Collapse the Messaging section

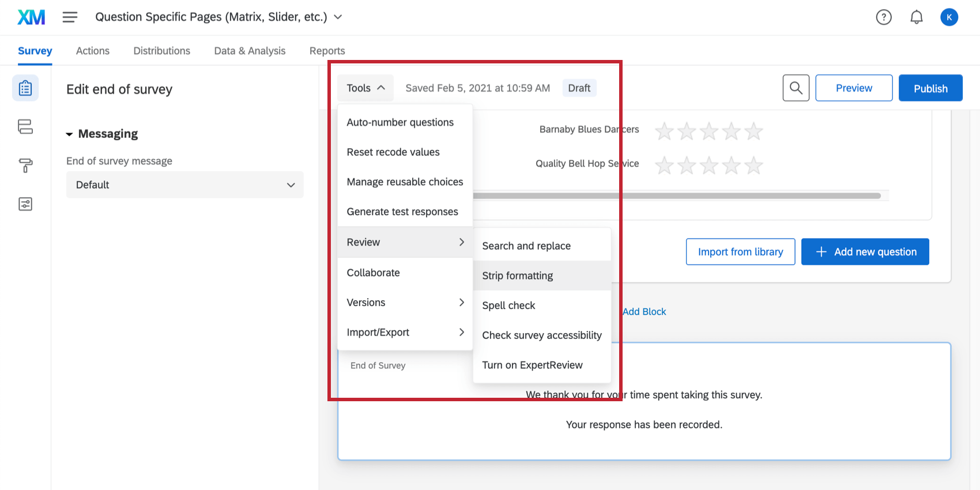tap(69, 134)
